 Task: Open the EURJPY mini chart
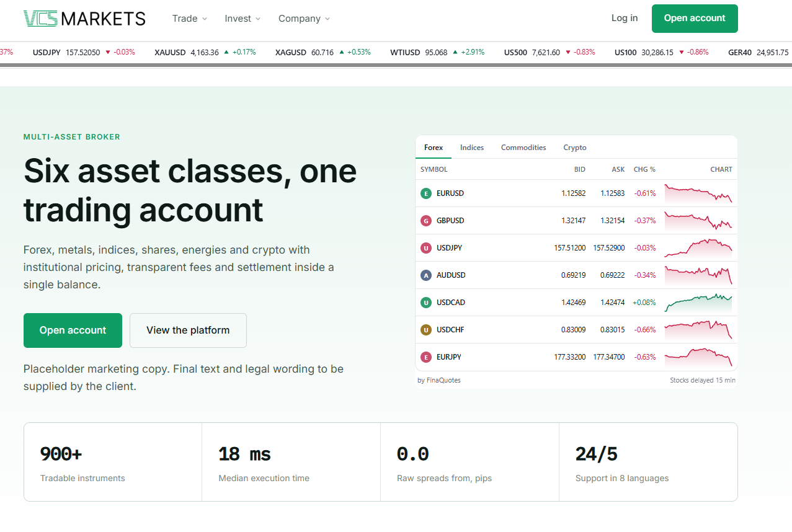coord(698,357)
